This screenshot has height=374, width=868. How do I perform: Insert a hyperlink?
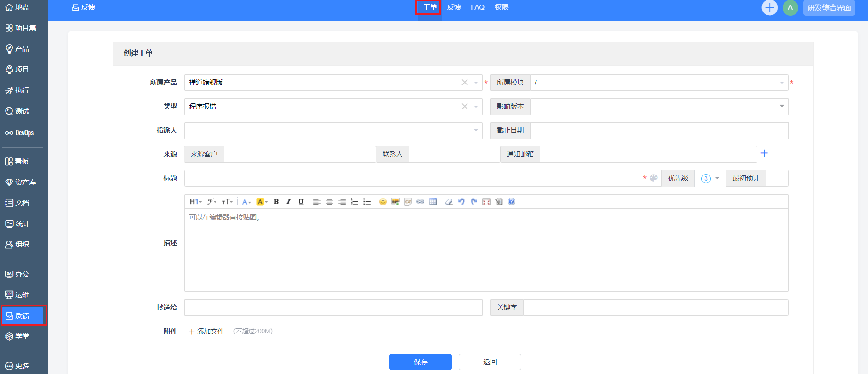pyautogui.click(x=420, y=202)
